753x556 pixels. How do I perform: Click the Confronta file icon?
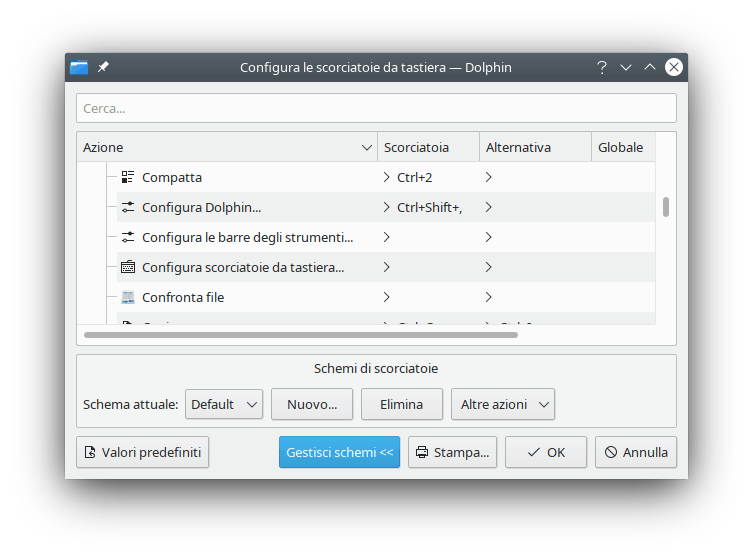[x=127, y=297]
